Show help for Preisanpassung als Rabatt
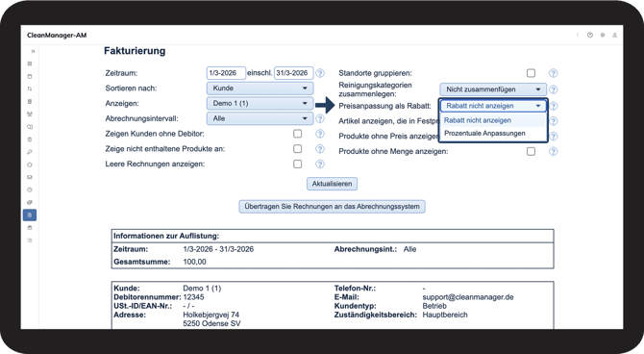 tap(554, 106)
